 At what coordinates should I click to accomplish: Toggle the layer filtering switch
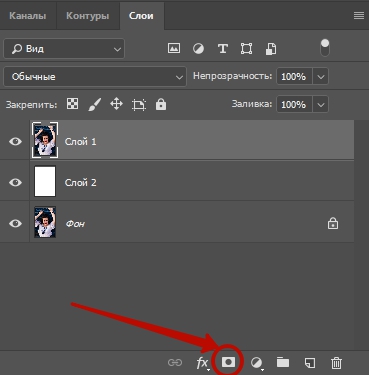pos(325,48)
